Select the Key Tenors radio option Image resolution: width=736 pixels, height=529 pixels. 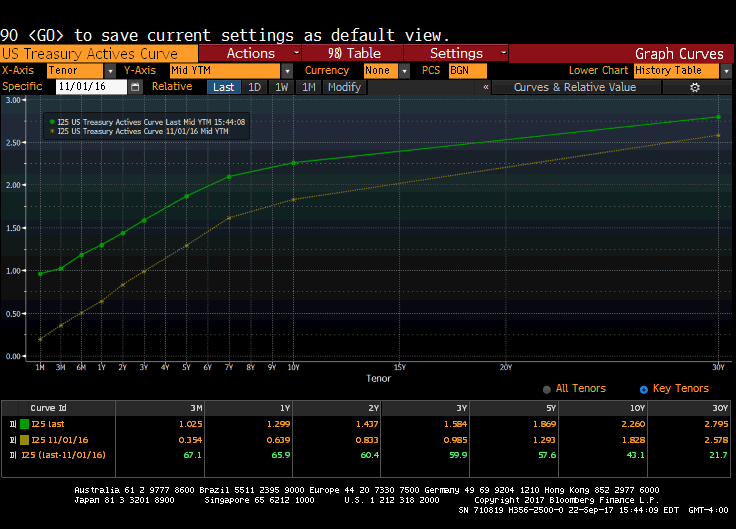pyautogui.click(x=644, y=389)
